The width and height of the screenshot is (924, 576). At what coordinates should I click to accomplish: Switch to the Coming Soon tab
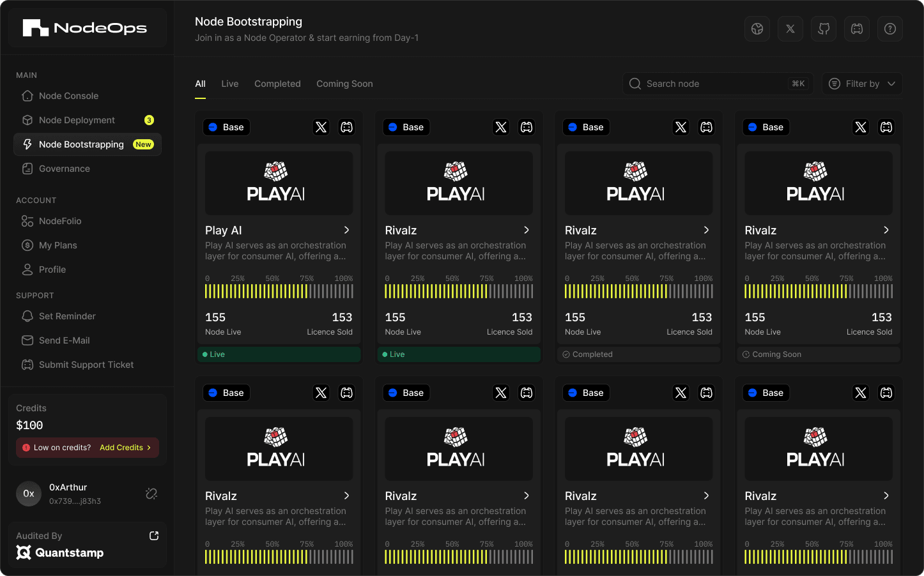pyautogui.click(x=344, y=84)
